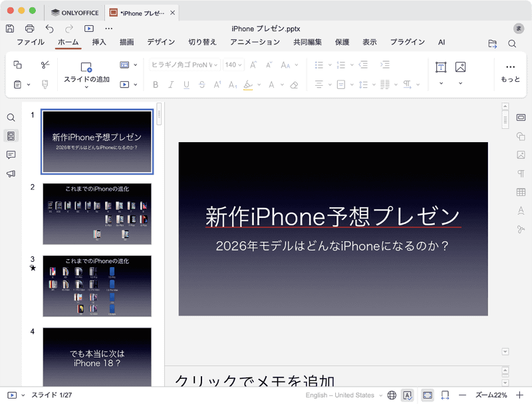Open line spacing dropdown

[374, 85]
